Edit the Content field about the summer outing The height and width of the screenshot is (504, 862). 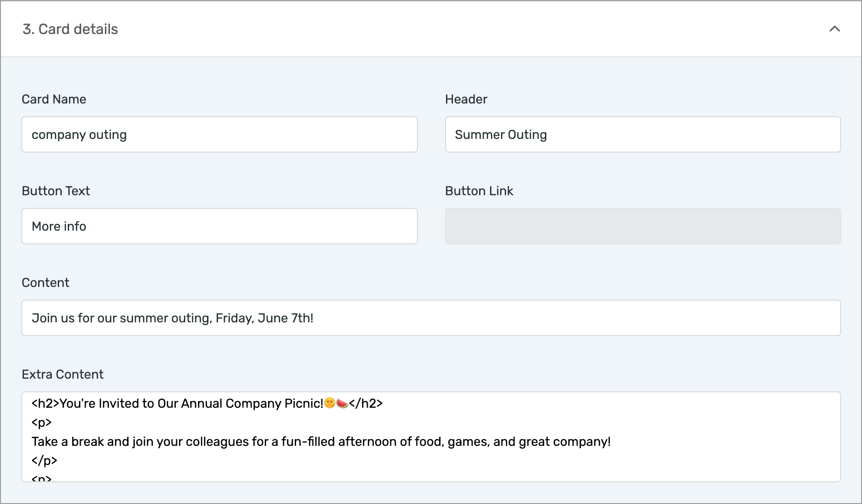[431, 318]
